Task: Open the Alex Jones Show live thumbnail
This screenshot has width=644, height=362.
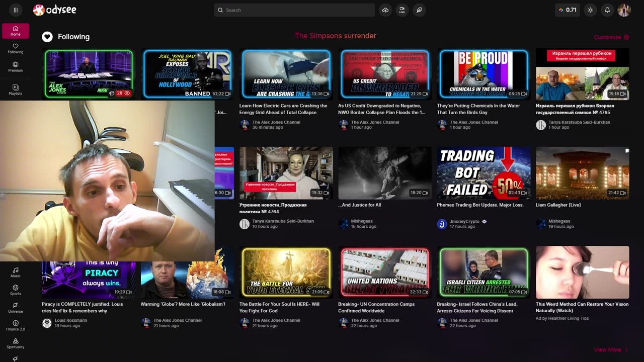Action: (x=89, y=74)
